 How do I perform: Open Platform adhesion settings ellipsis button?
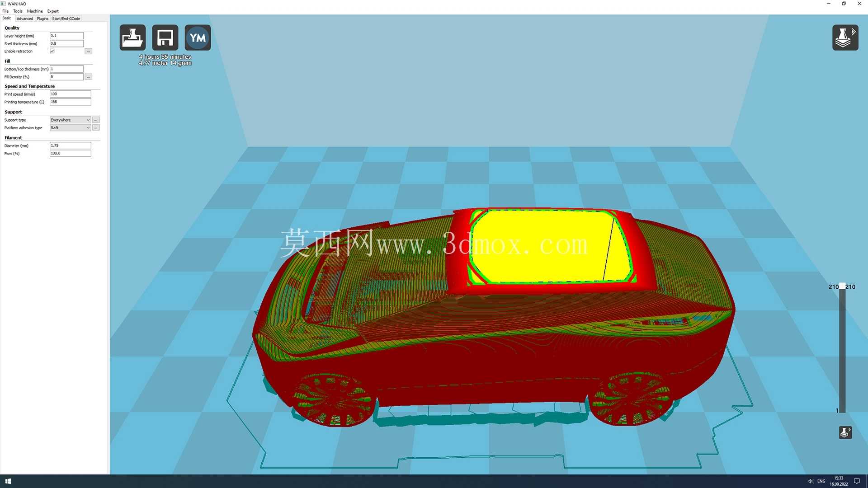[x=96, y=128]
